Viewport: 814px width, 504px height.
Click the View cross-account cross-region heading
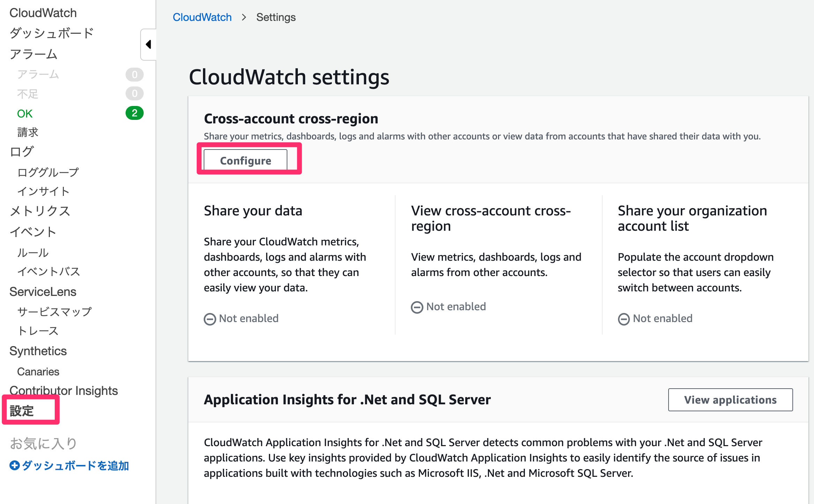(x=491, y=219)
